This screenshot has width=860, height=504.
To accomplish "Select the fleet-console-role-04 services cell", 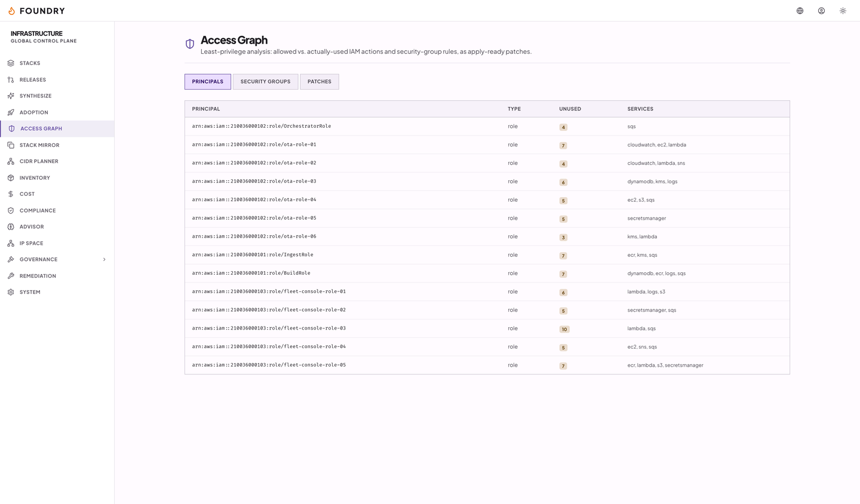I will pos(642,347).
